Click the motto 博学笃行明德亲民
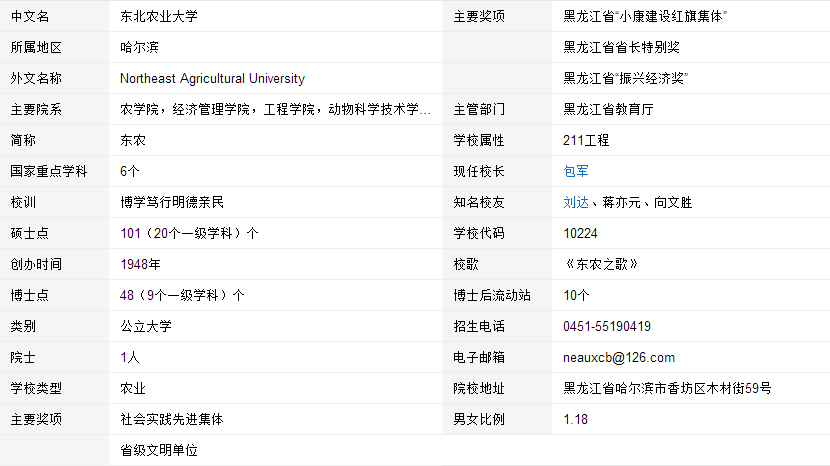 tap(172, 202)
